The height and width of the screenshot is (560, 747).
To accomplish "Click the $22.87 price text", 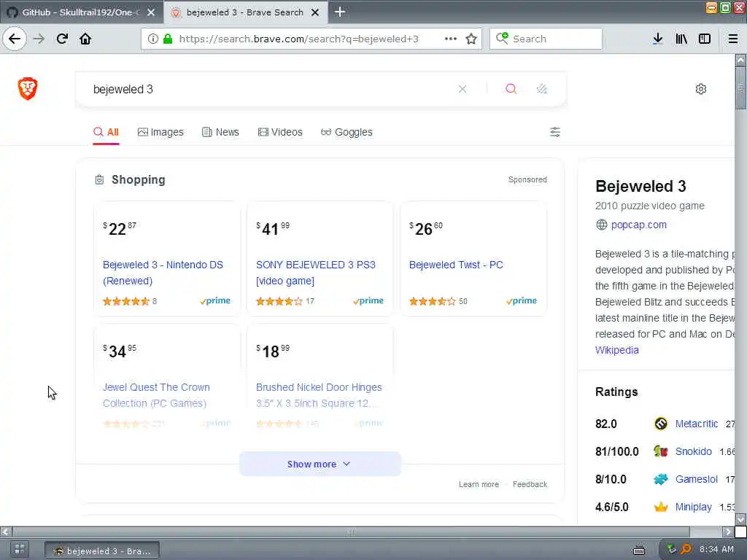I will pos(120,228).
